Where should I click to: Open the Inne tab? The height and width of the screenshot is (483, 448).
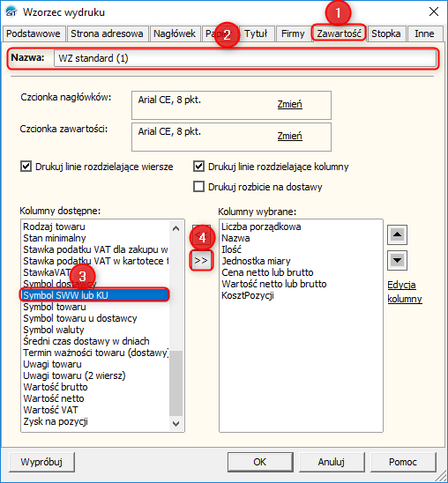pyautogui.click(x=424, y=33)
